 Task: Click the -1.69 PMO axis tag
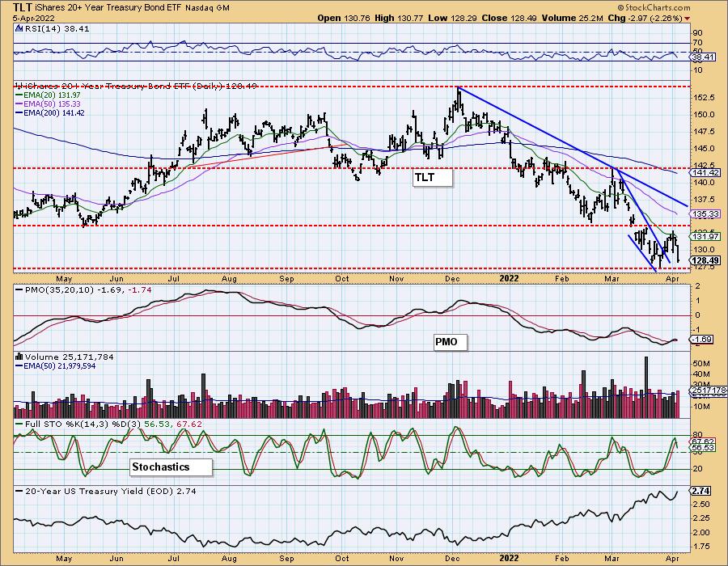click(x=702, y=340)
